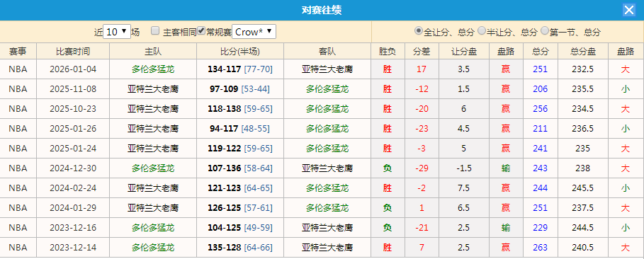The height and width of the screenshot is (259, 644).
Task: Open 多伦多猛龙 home team on 2026-01-04
Action: coord(153,69)
